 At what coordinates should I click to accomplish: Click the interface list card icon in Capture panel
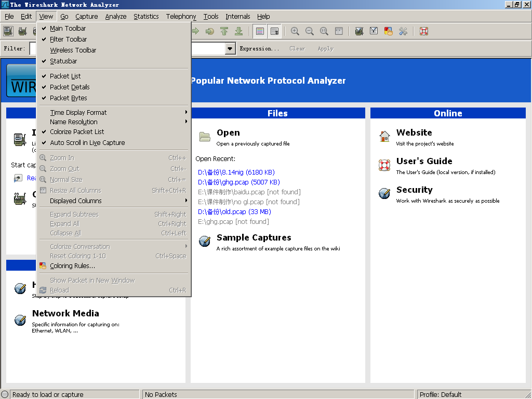(20, 139)
